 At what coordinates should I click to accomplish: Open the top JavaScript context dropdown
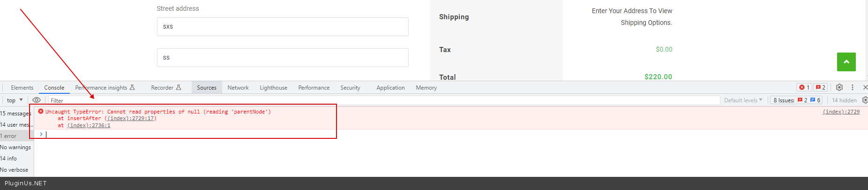[x=15, y=100]
